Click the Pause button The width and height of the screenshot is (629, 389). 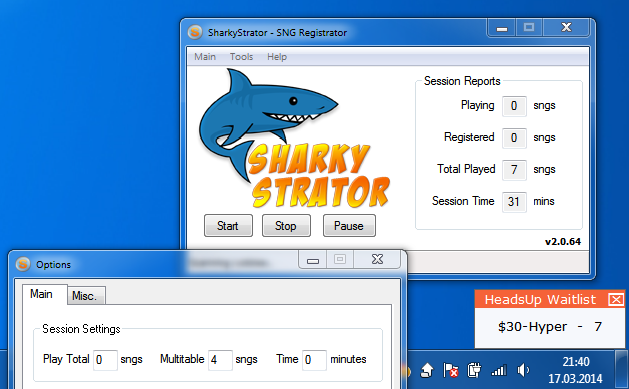[349, 225]
